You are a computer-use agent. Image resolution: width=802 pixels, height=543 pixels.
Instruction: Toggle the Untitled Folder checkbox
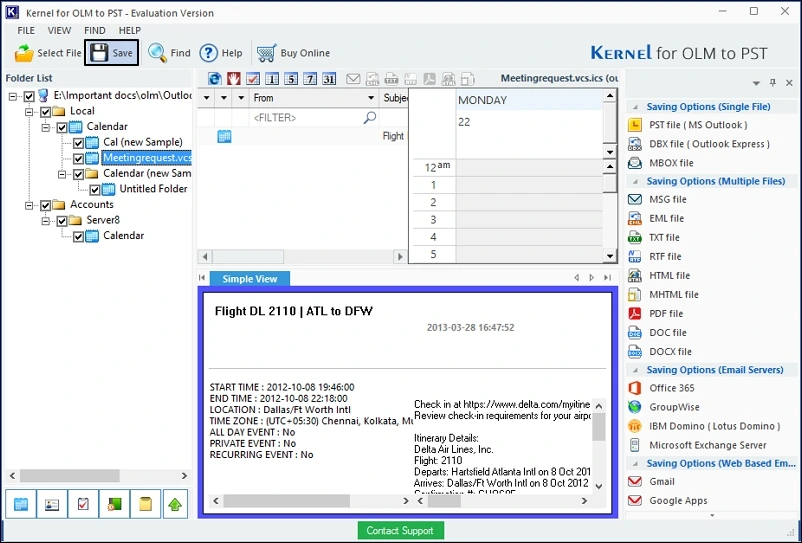coord(95,190)
